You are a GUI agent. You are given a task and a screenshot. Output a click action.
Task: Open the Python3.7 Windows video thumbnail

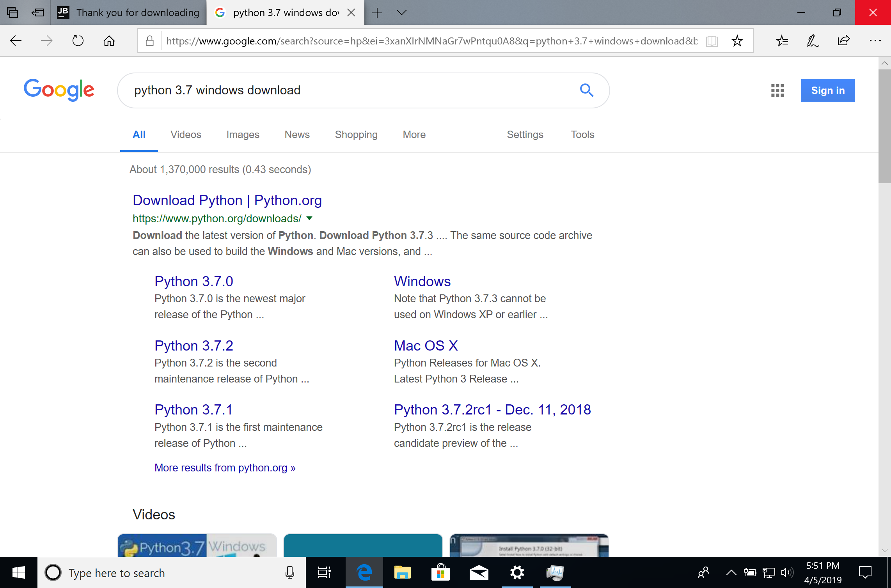click(x=197, y=545)
